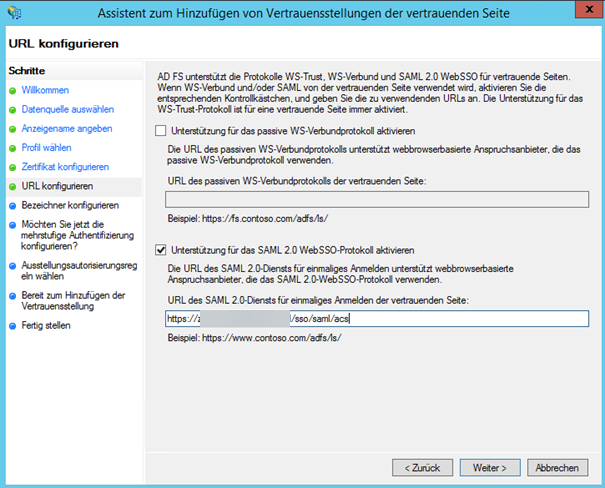Select the Ausstellungsautorisierungsregeln wählen step

point(79,270)
